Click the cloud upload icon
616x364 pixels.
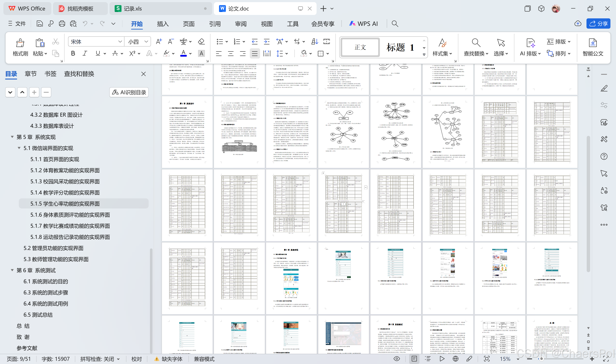pos(578,23)
